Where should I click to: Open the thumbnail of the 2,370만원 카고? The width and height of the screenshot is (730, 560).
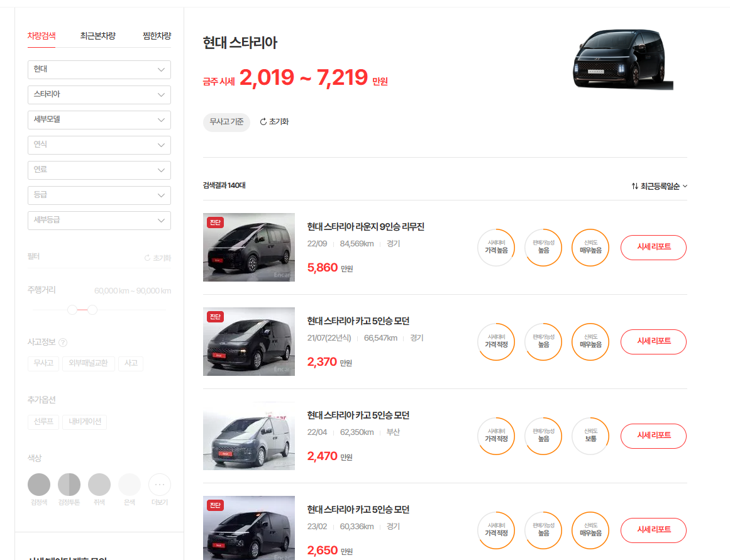coord(248,342)
